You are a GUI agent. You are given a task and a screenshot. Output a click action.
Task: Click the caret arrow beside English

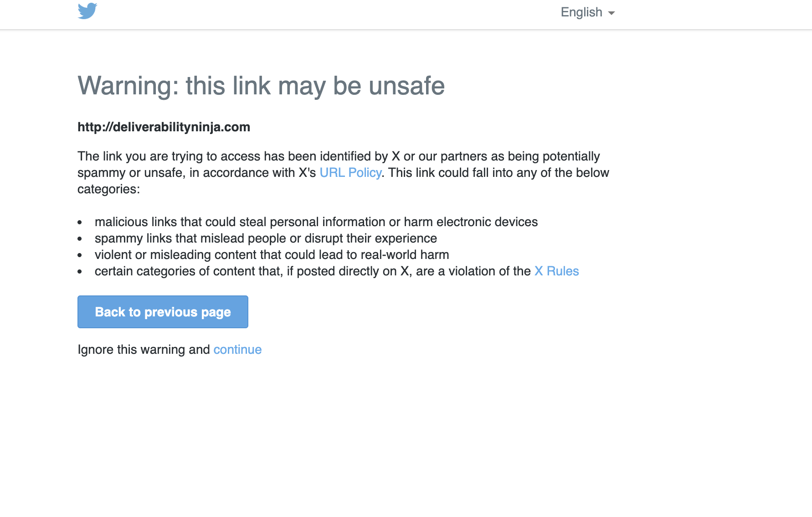pos(612,13)
